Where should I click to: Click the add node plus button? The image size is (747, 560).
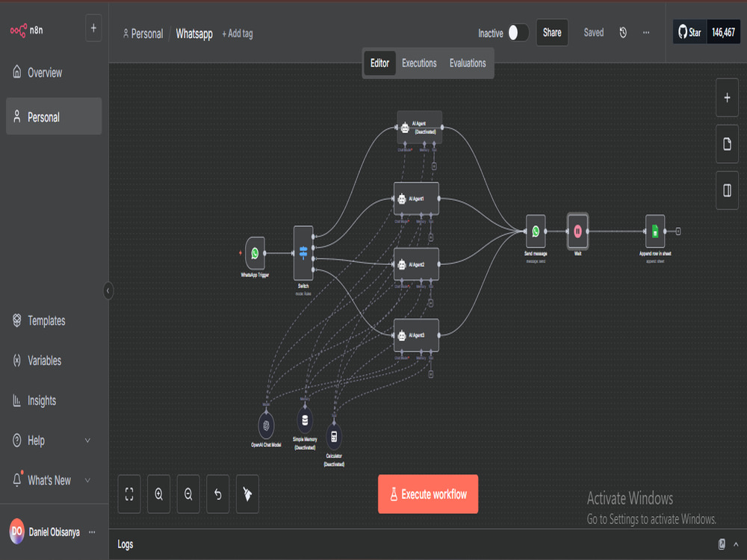[727, 98]
